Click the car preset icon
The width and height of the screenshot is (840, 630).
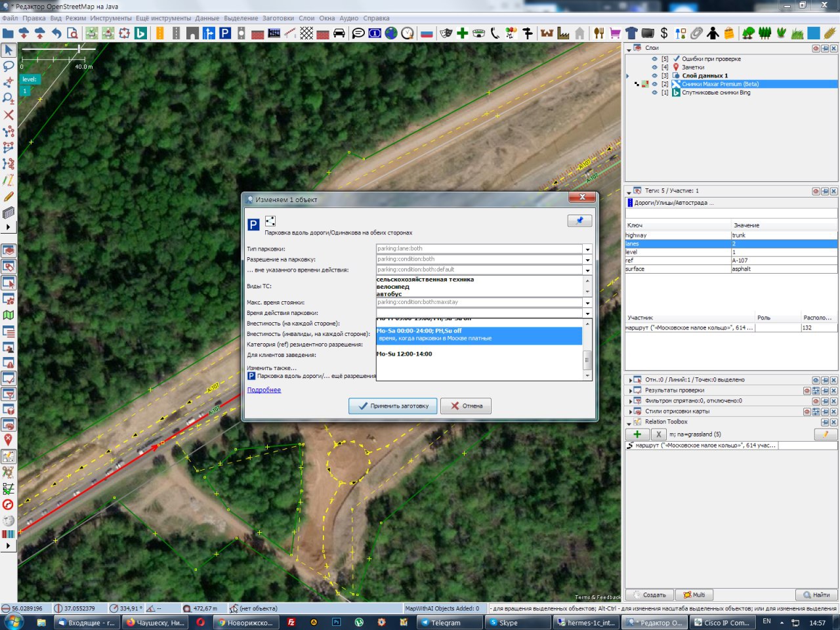click(339, 33)
